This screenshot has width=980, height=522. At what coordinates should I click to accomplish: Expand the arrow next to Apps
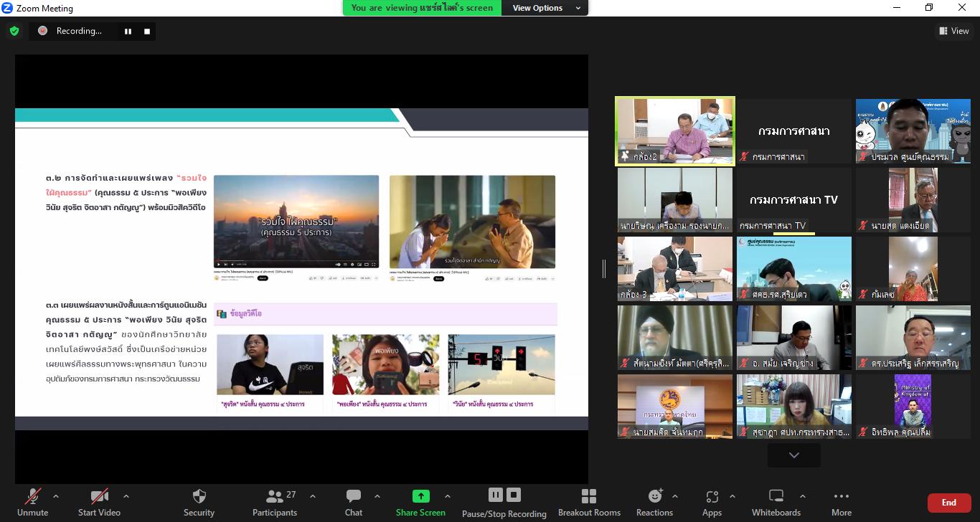coord(732,495)
